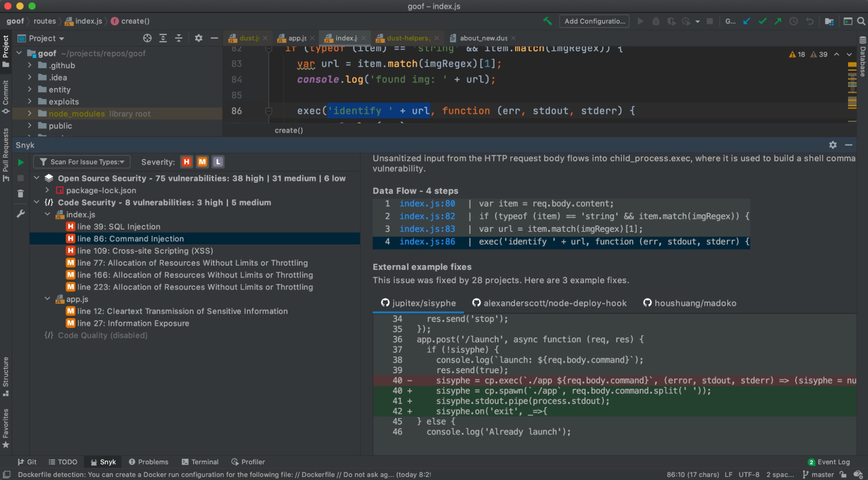Collapse all in Project panel
This screenshot has height=480, width=868.
(178, 38)
